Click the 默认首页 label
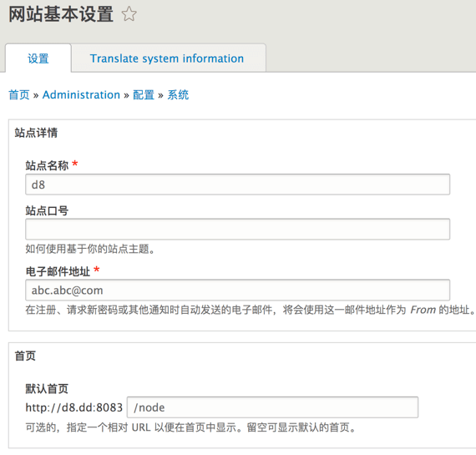This screenshot has height=455, width=476. 47,388
